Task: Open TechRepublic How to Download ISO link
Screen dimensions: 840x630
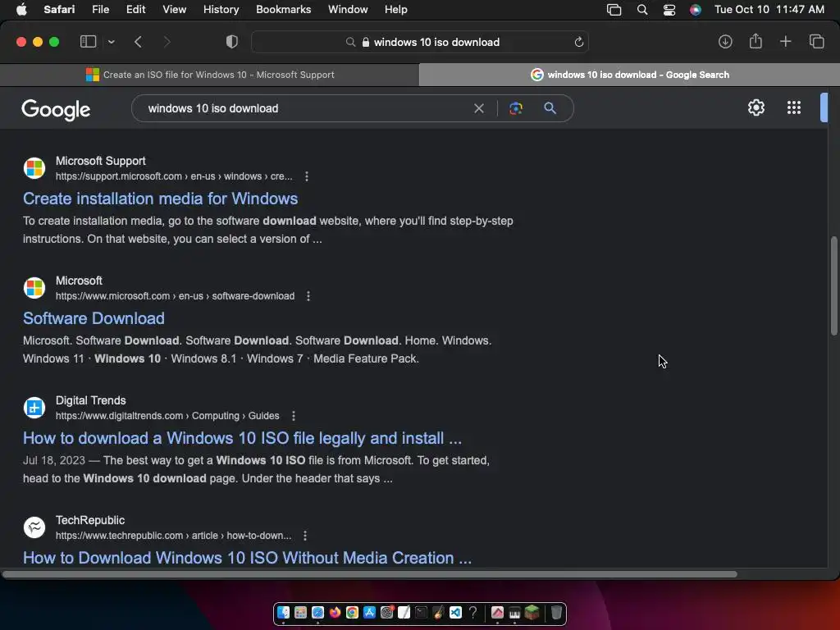Action: coord(247,558)
